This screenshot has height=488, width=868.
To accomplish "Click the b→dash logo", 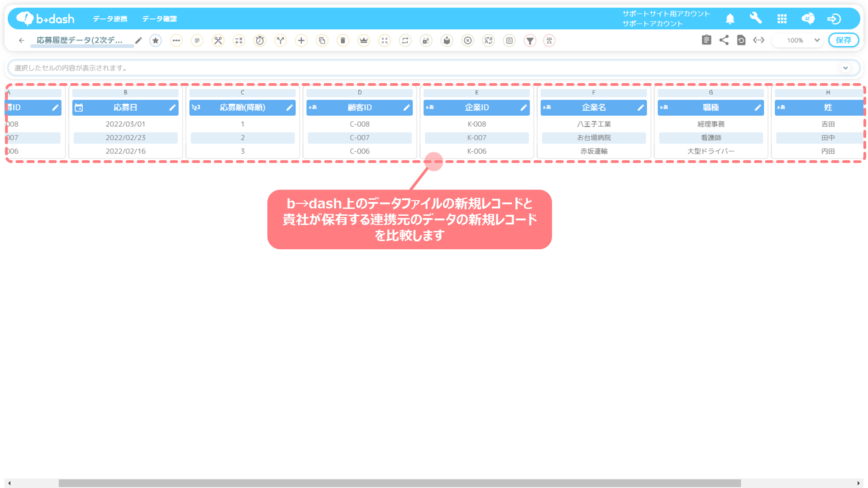I will click(x=45, y=18).
